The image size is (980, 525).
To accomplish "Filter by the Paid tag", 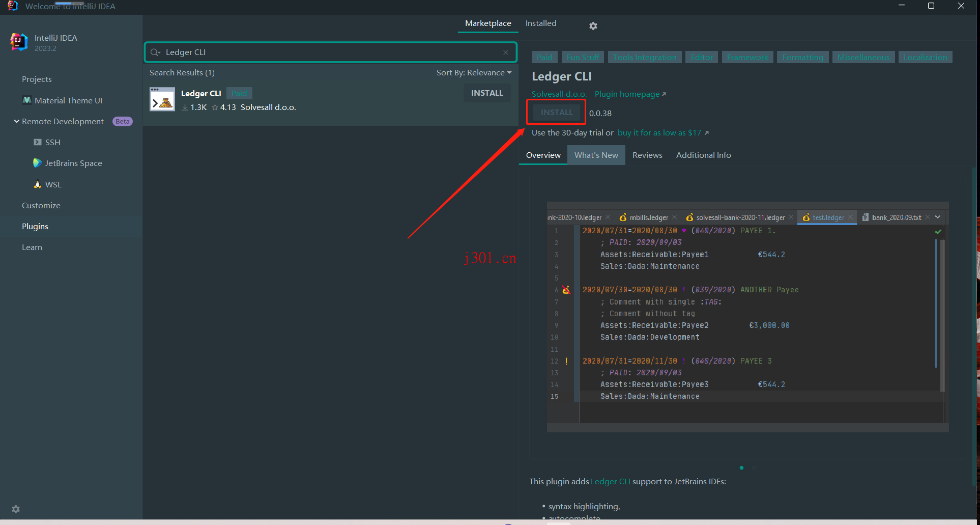I will tap(544, 58).
